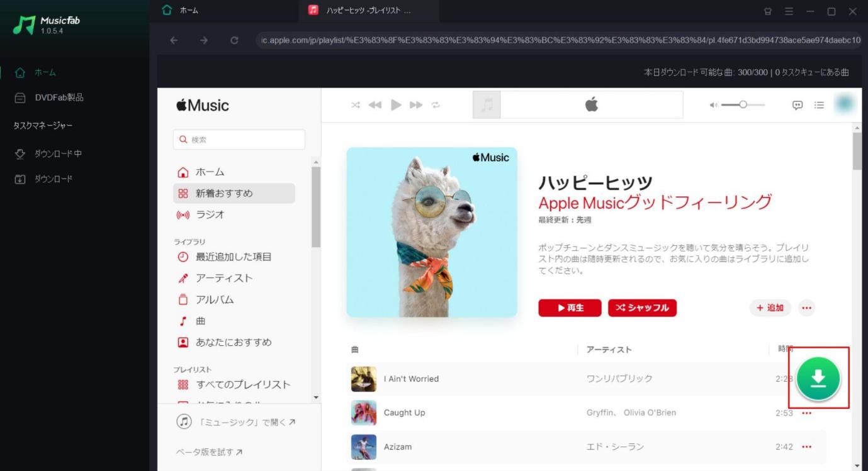Open the playlist more options ellipsis
This screenshot has width=868, height=471.
807,308
